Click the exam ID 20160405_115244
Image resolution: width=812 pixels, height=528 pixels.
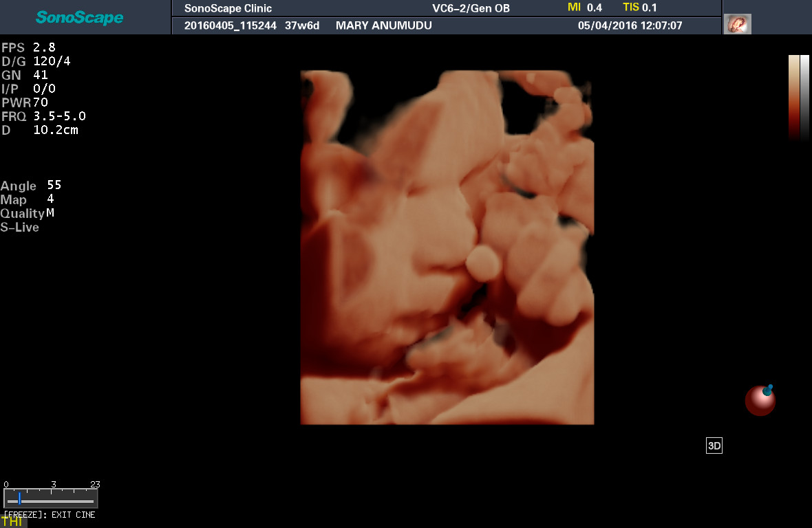click(x=231, y=25)
